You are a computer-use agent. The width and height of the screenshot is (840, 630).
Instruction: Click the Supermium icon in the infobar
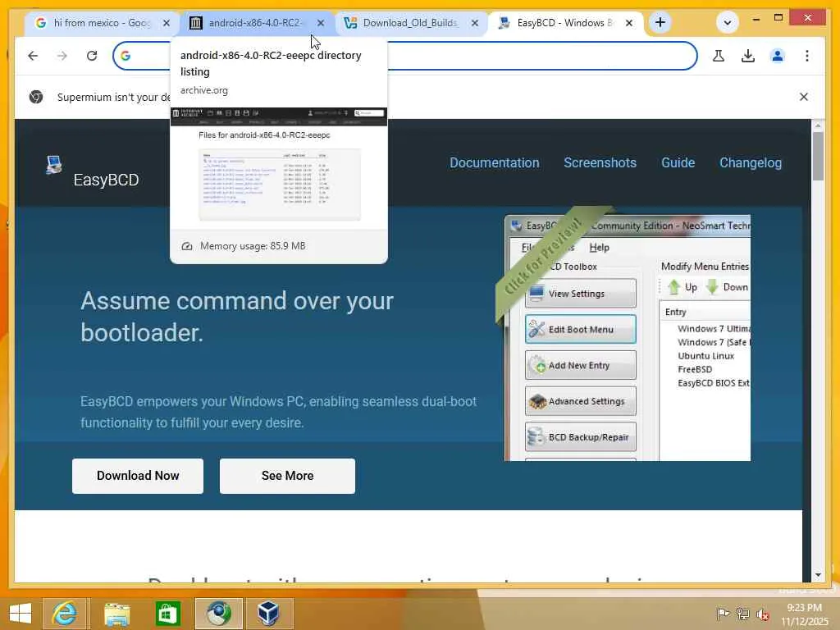(36, 97)
